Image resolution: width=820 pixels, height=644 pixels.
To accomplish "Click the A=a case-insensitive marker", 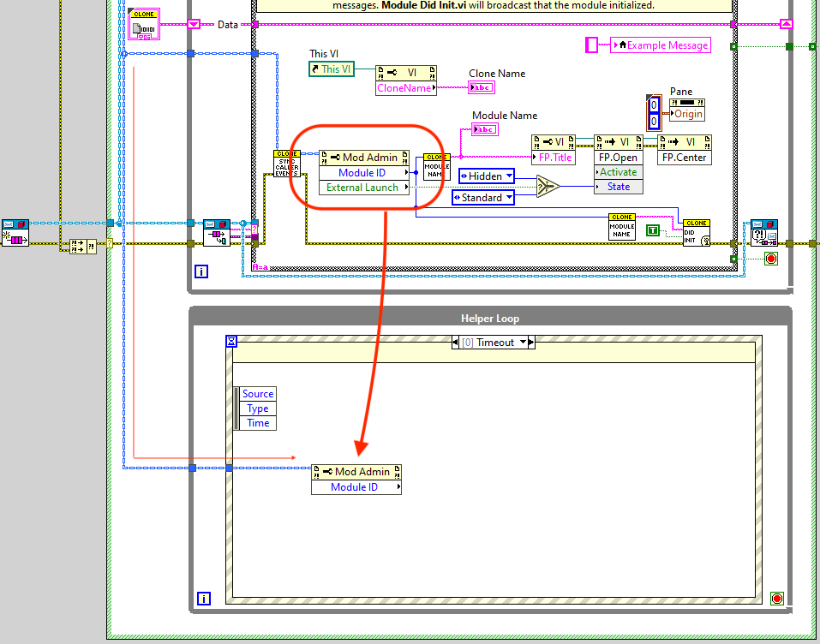I will (260, 267).
